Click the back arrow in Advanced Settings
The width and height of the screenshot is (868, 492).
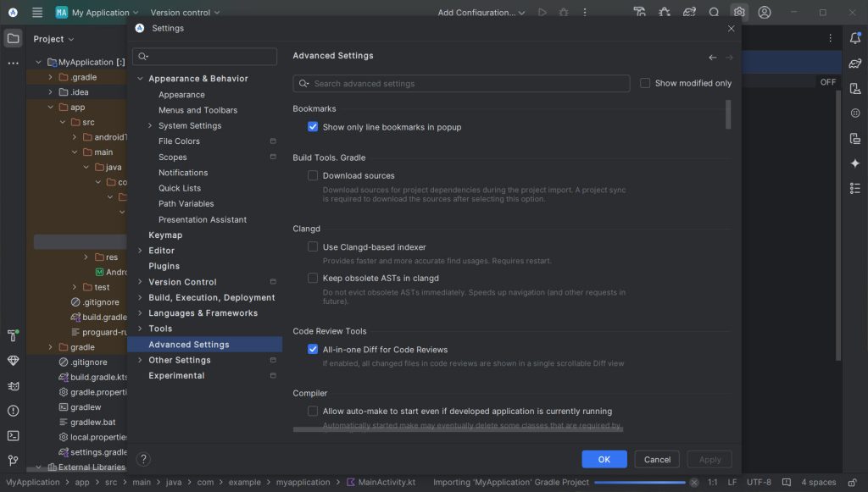[x=713, y=58]
